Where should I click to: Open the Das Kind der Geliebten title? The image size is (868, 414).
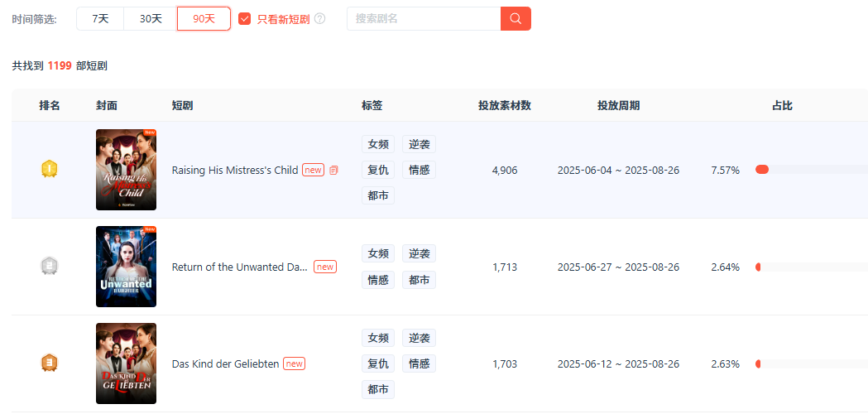click(x=225, y=364)
